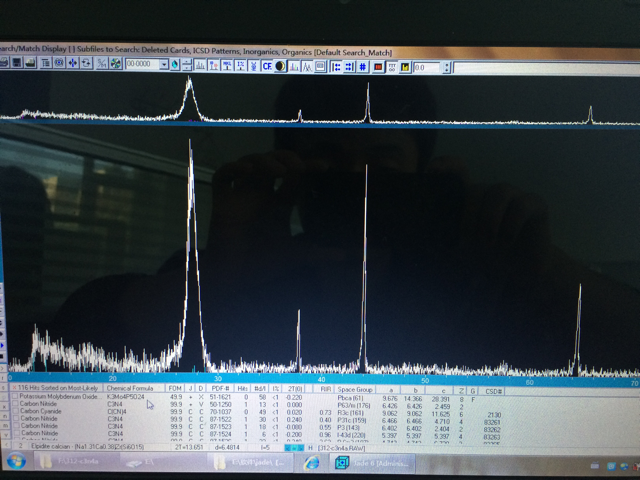This screenshot has width=640, height=480.
Task: Close hit list via red X near 116 Hits
Action: tap(14, 387)
